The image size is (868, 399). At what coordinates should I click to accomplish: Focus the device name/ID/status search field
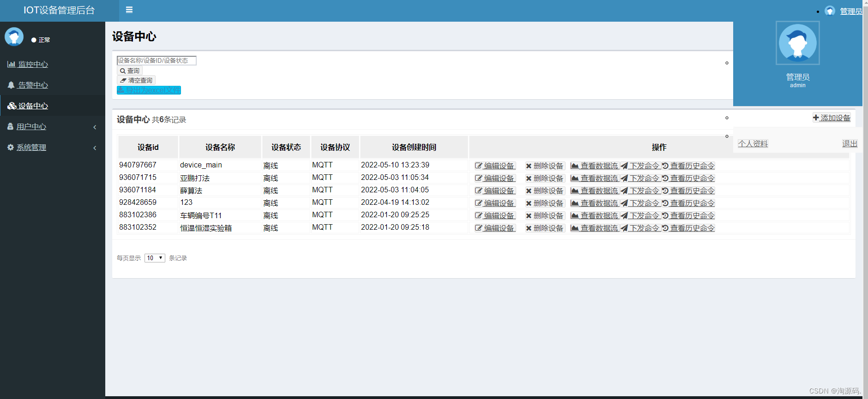157,60
